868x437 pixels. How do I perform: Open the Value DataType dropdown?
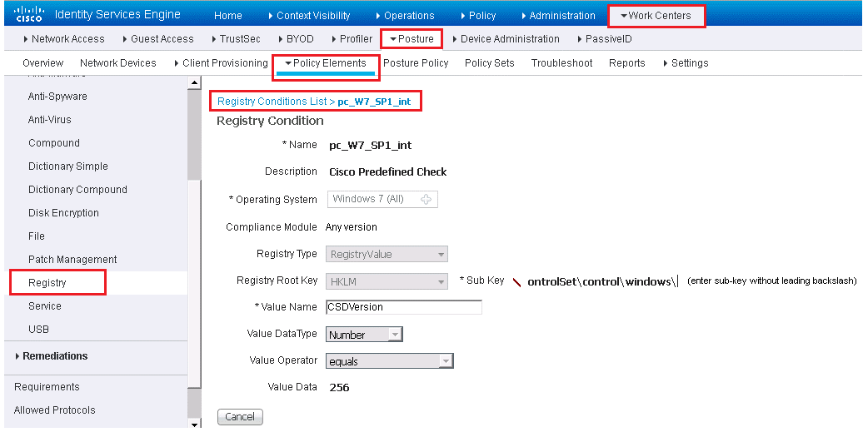[364, 335]
